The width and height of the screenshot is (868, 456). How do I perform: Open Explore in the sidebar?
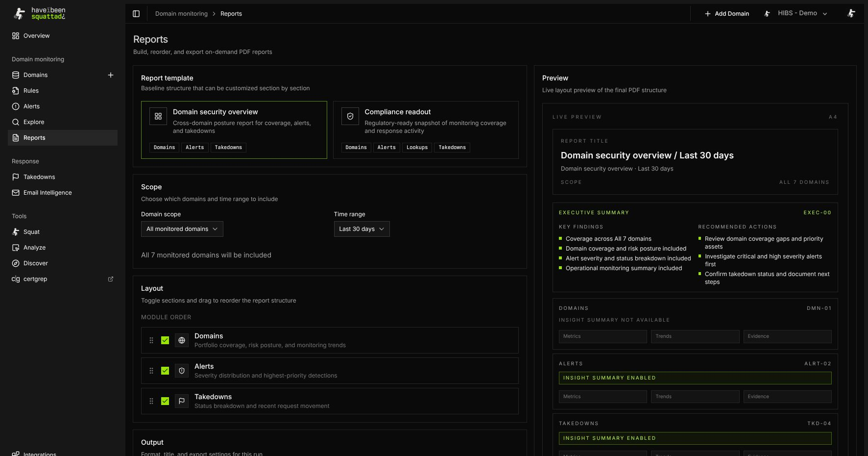[63, 122]
